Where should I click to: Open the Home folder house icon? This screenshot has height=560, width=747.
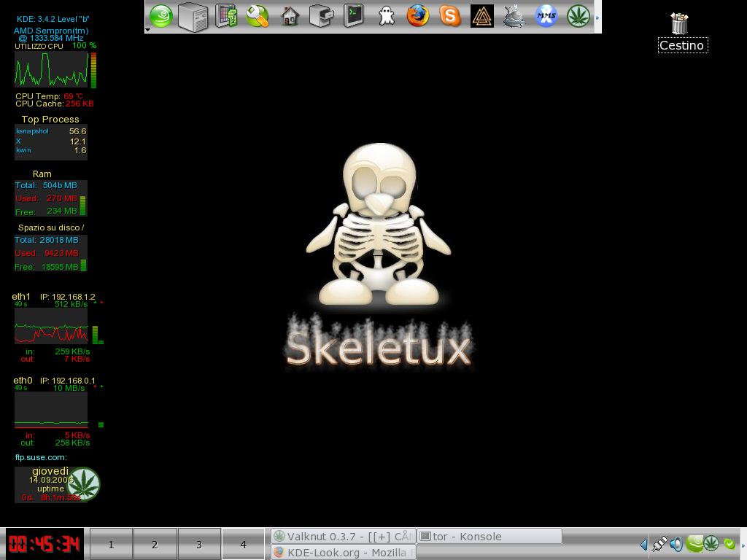(x=290, y=16)
